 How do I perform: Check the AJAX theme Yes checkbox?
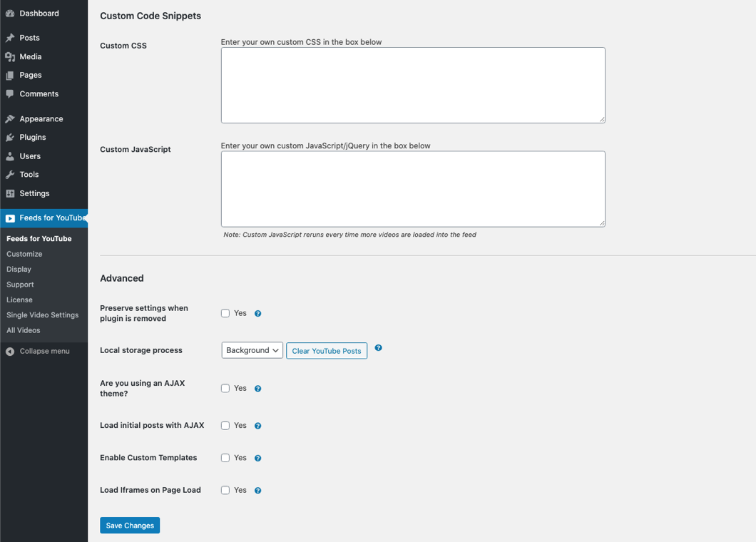225,389
